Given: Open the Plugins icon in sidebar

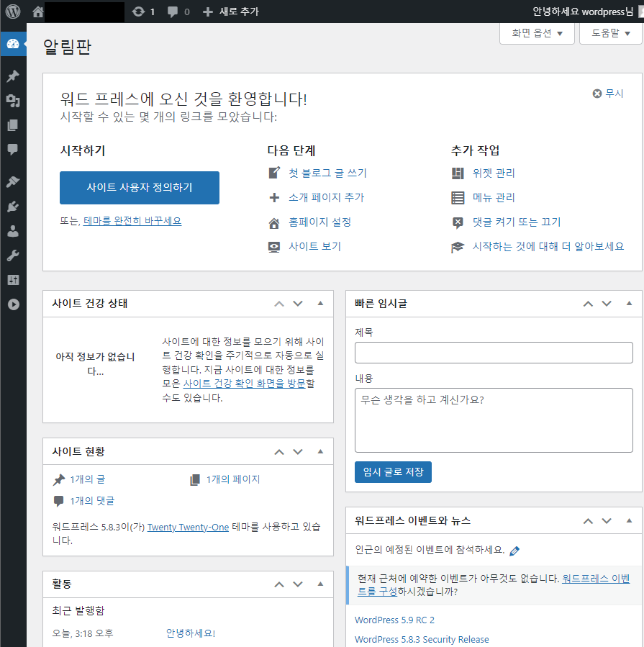Looking at the screenshot, I should click(13, 207).
